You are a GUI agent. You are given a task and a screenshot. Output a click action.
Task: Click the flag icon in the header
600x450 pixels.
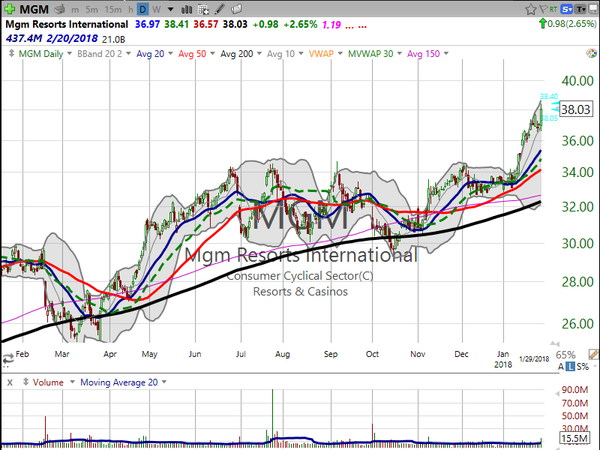(x=543, y=9)
